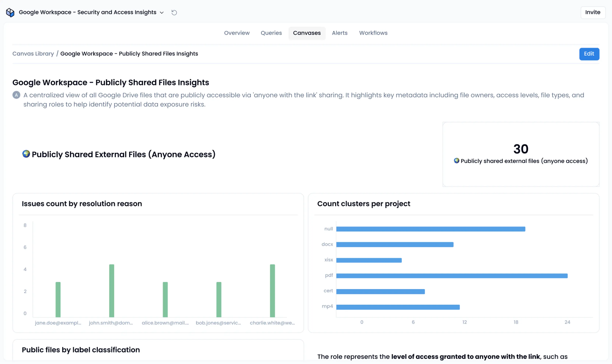This screenshot has height=364, width=612.
Task: Click 'Count clusters per project' title
Action: click(364, 204)
